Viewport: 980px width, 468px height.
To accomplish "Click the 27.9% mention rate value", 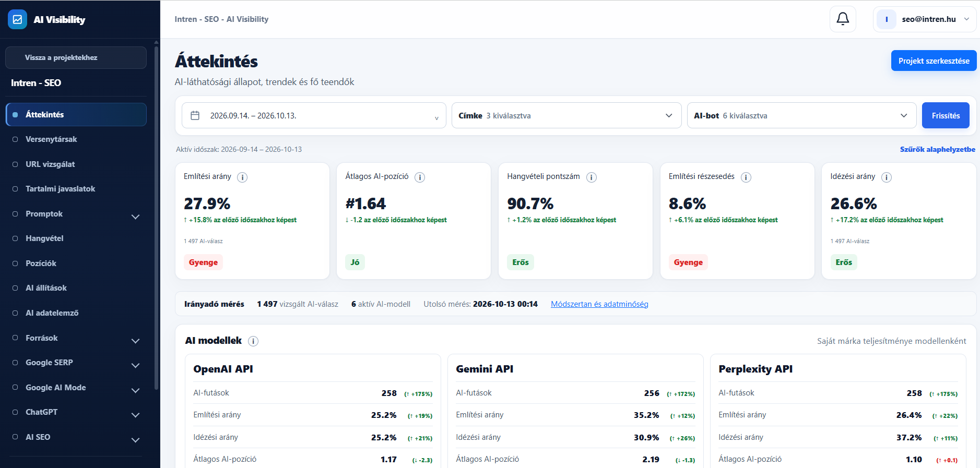I will (207, 203).
